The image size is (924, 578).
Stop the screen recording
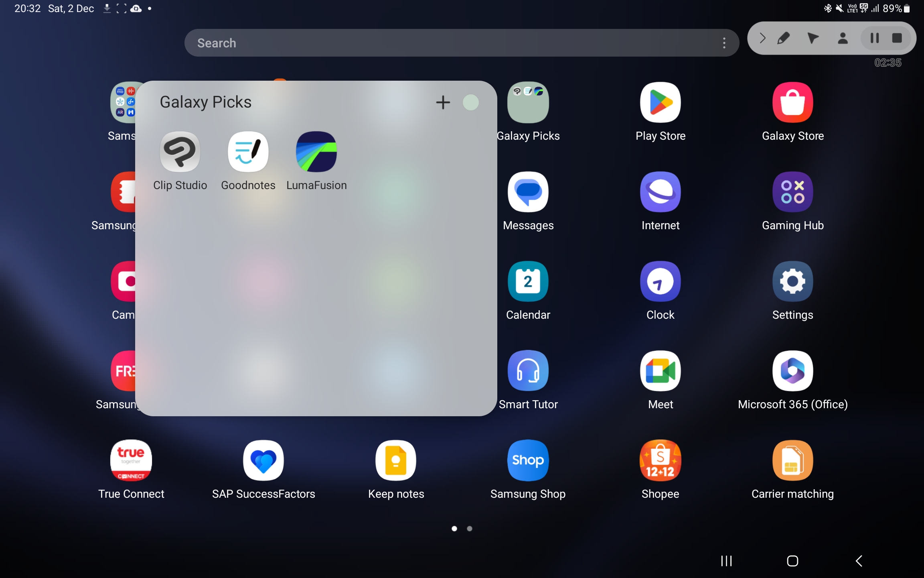[897, 38]
